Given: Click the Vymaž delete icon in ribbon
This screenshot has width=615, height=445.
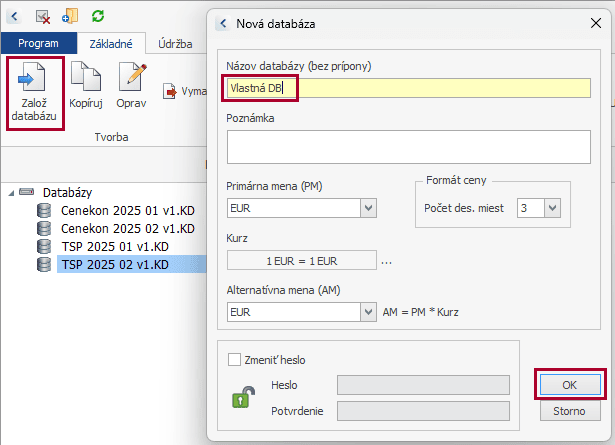Looking at the screenshot, I should 171,92.
